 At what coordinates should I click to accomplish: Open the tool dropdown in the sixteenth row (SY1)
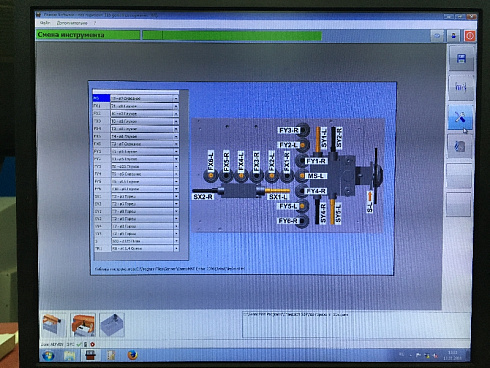tap(176, 211)
